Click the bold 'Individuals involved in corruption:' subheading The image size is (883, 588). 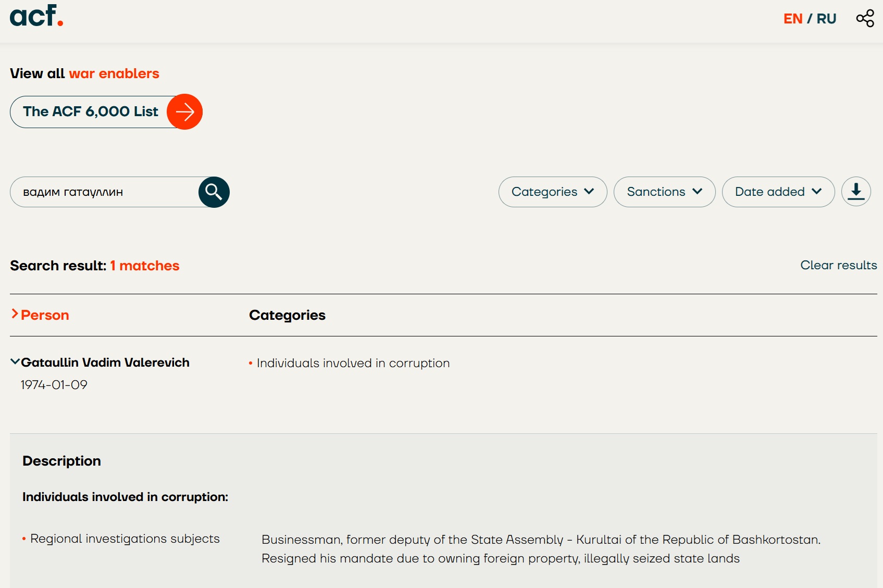[x=125, y=497]
